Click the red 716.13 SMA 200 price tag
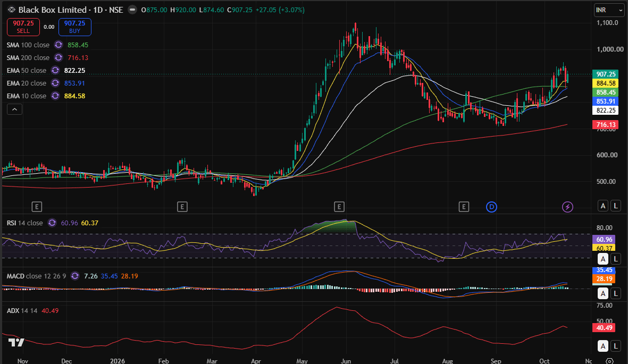The width and height of the screenshot is (628, 364). [605, 125]
